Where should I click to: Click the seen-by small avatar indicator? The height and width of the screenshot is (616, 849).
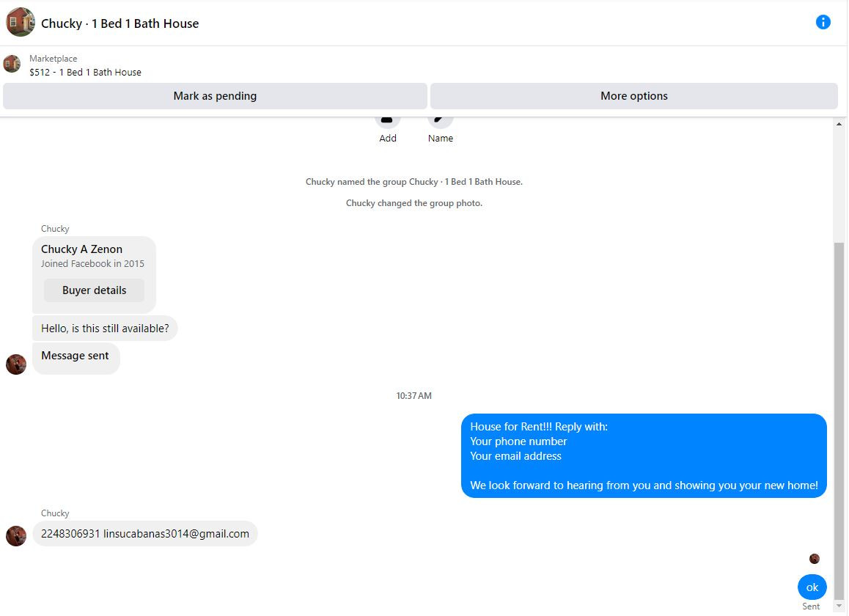tap(814, 559)
